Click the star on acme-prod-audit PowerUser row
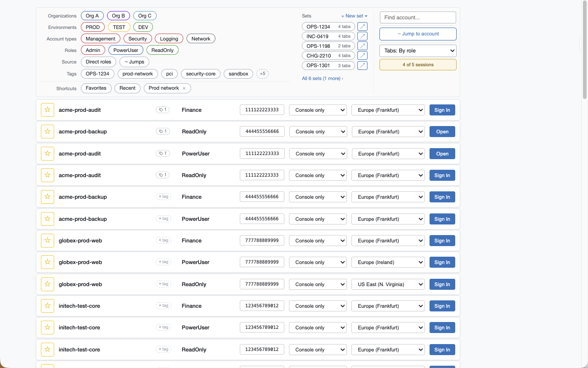This screenshot has height=368, width=588. [47, 154]
